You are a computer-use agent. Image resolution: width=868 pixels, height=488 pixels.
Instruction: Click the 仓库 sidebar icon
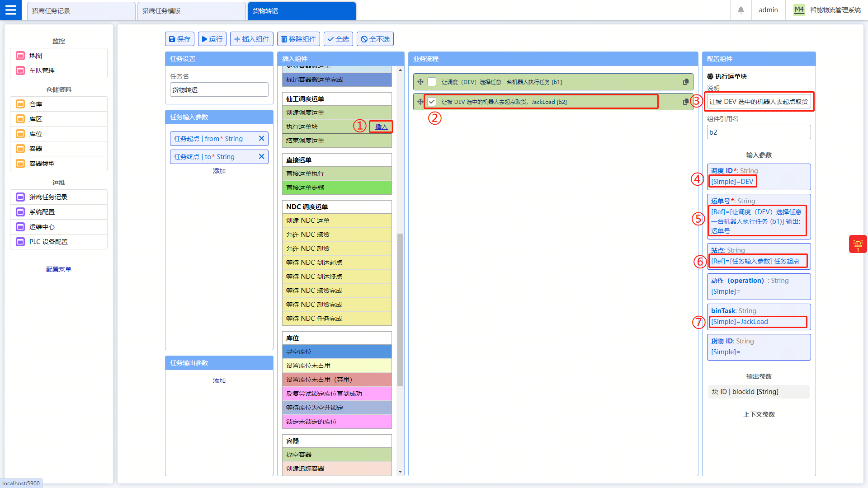20,104
